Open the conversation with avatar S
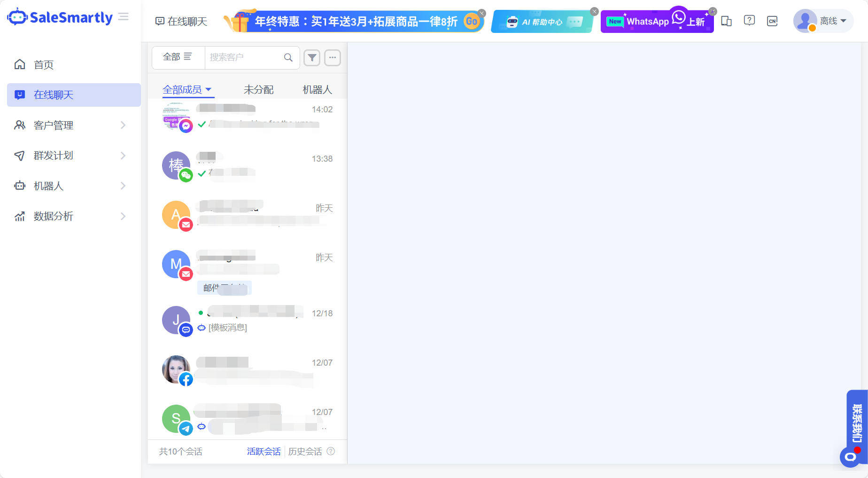868x478 pixels. (248, 419)
